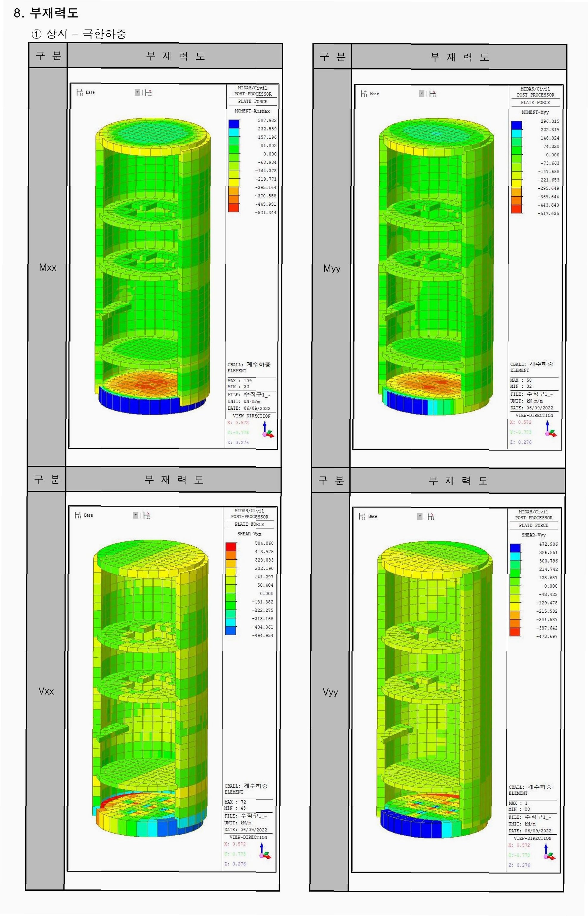
Task: Open the Base stage dropdown in Vyy panel
Action: (420, 516)
